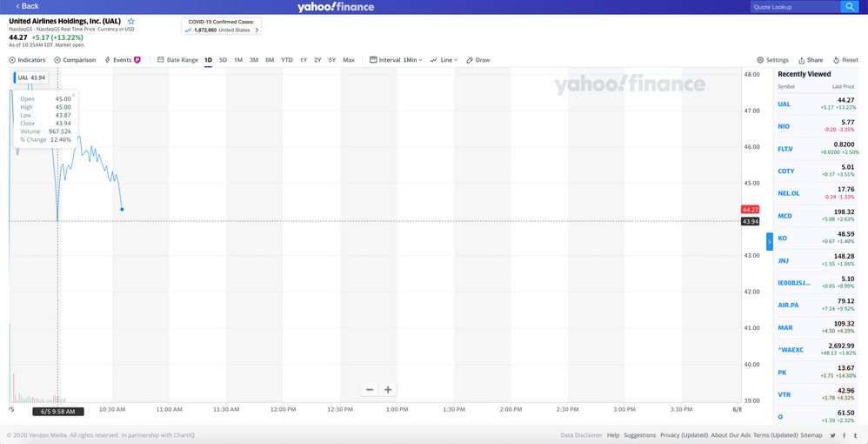Reset the chart view
Viewport: 868px width, 444px height.
[845, 60]
